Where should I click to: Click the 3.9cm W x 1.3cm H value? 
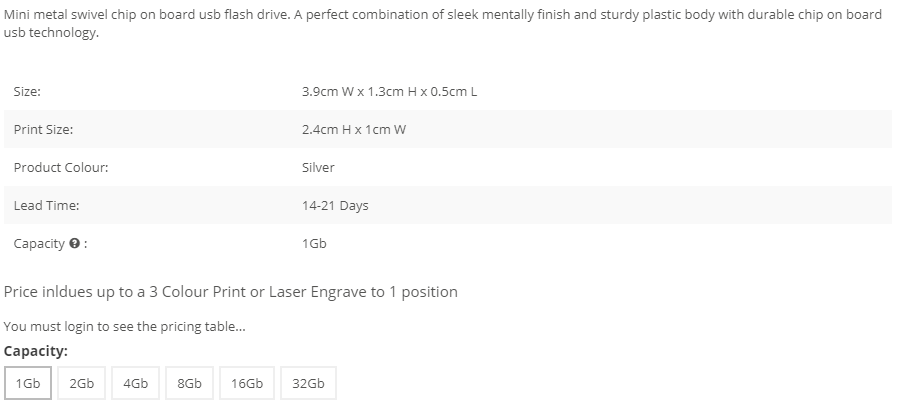[389, 91]
